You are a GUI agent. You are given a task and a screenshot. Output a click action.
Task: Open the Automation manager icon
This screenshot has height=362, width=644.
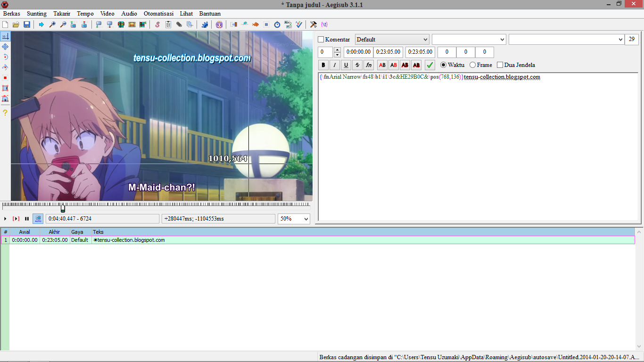pyautogui.click(x=205, y=25)
